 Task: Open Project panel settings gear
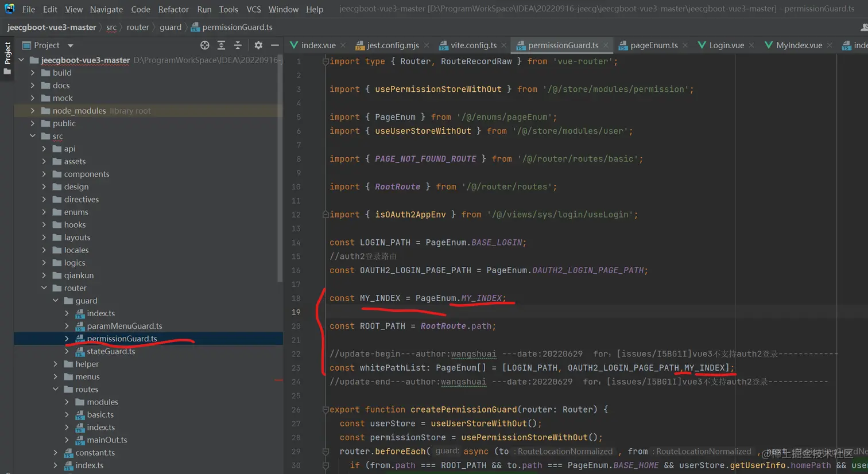click(x=258, y=45)
